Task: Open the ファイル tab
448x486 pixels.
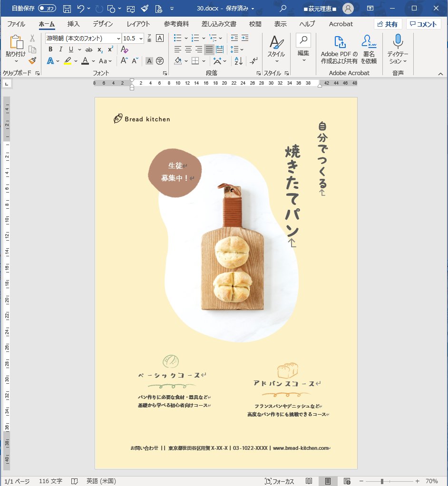Action: pyautogui.click(x=16, y=24)
